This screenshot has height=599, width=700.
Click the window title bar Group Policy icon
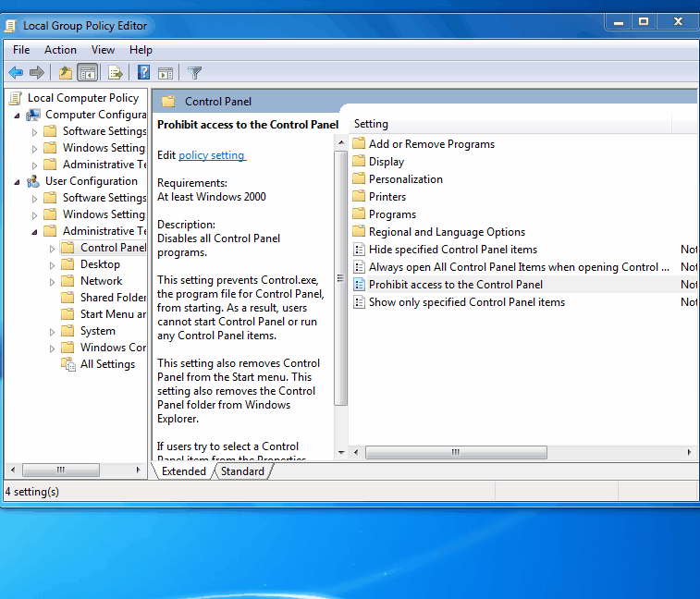[x=11, y=26]
